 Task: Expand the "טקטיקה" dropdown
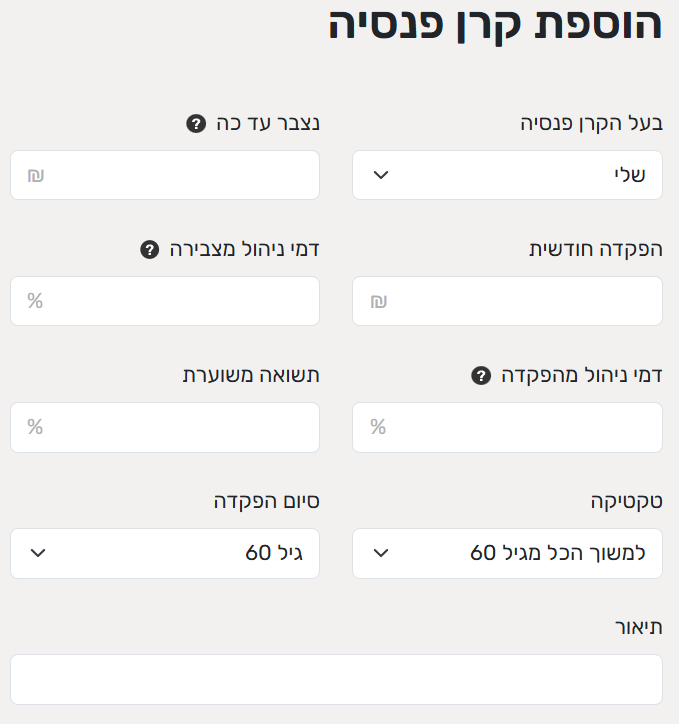coord(507,553)
